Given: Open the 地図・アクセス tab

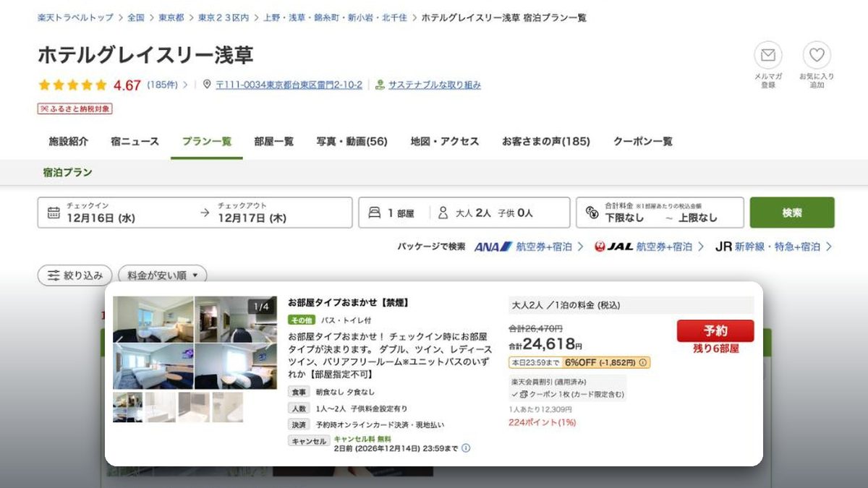Looking at the screenshot, I should click(x=445, y=142).
